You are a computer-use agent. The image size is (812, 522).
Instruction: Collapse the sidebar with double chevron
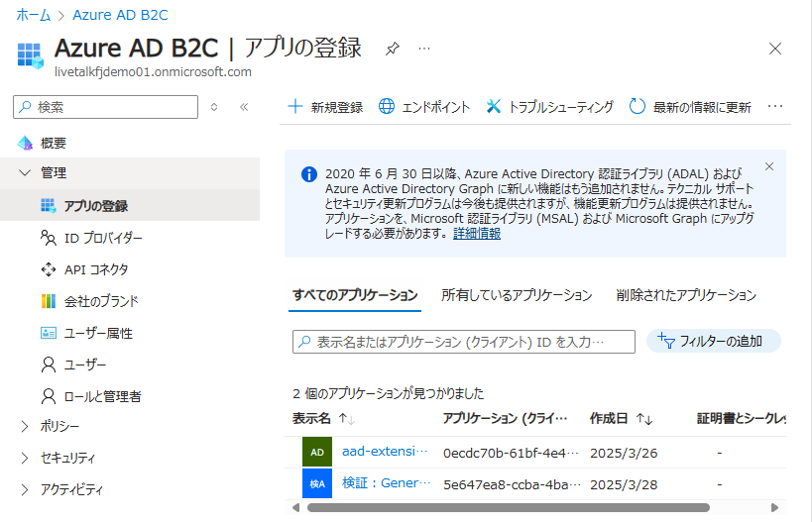(x=244, y=107)
